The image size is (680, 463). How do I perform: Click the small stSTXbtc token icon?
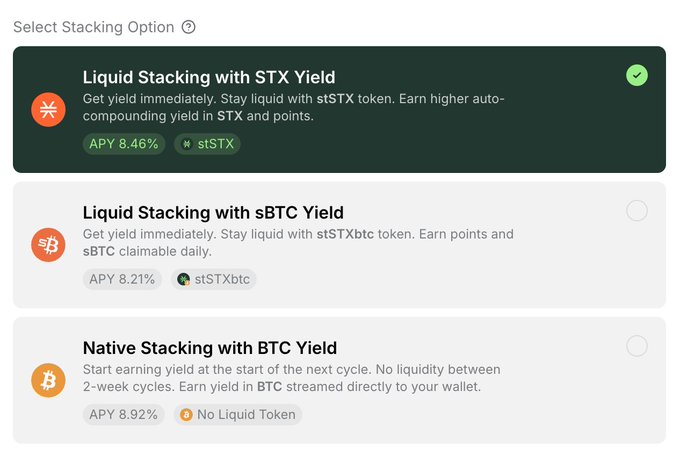tap(184, 279)
